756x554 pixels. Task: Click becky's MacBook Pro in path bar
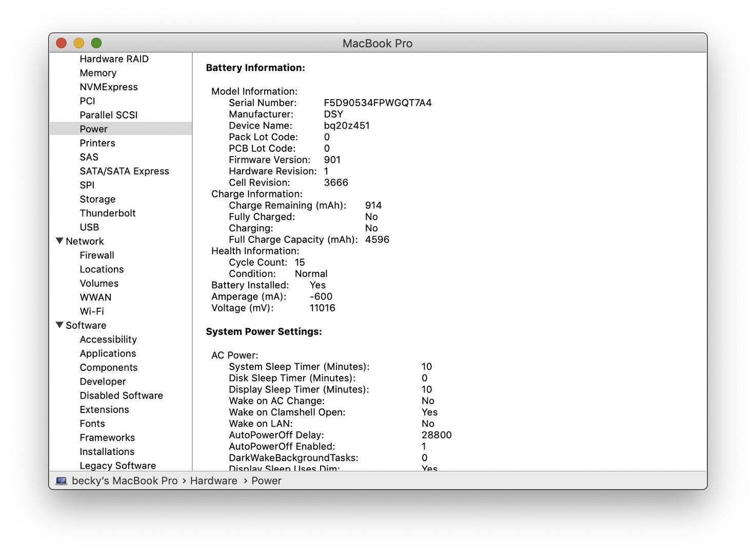tap(125, 481)
